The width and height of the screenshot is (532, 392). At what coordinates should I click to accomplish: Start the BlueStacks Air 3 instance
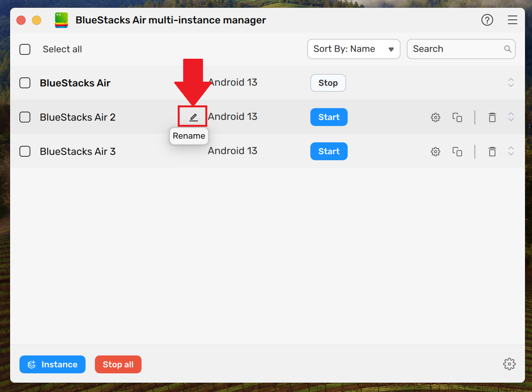coord(329,151)
